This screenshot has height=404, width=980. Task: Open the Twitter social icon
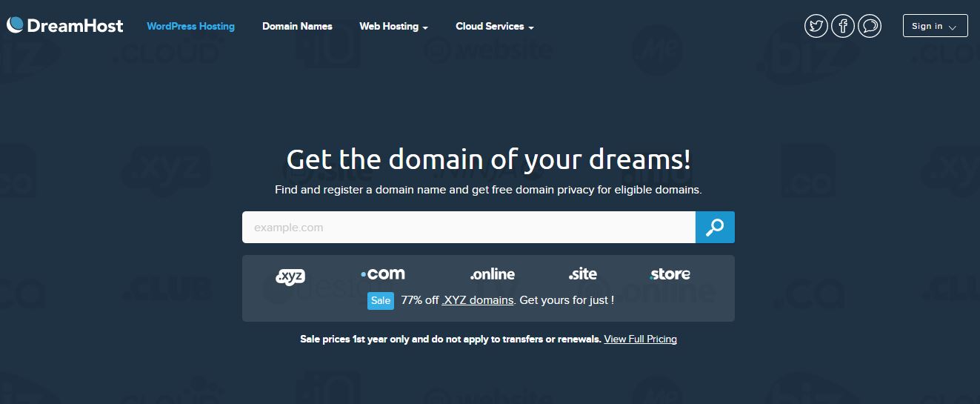[x=816, y=26]
